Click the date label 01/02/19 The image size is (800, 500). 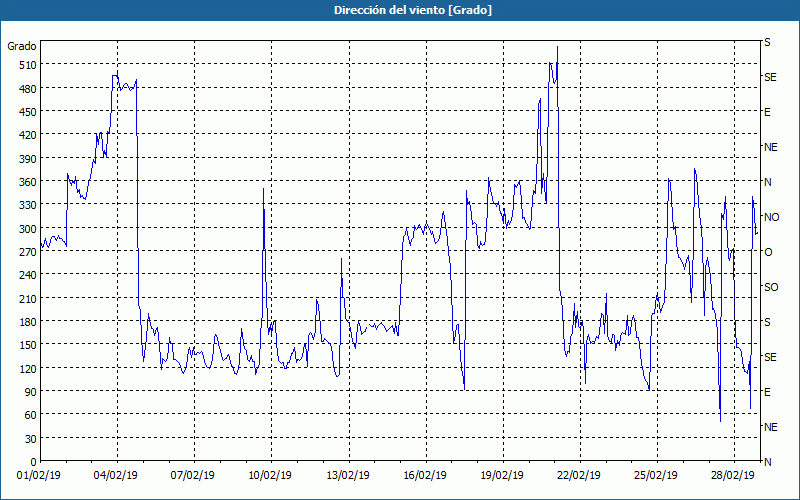click(x=39, y=476)
